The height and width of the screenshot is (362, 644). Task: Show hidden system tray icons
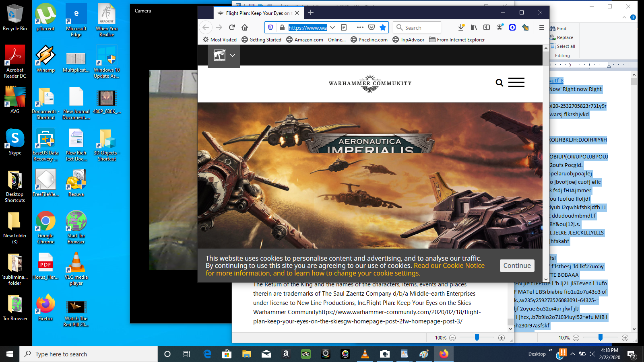(573, 354)
